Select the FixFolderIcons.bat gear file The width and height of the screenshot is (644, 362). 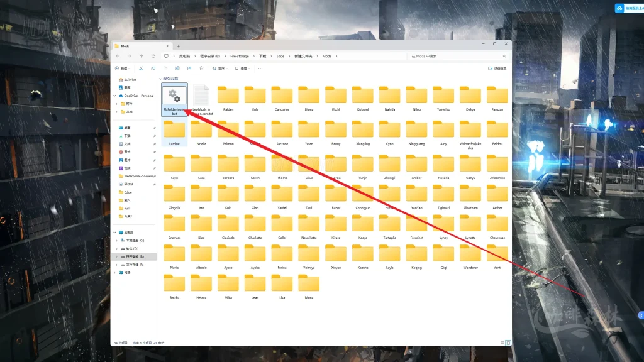click(x=174, y=100)
